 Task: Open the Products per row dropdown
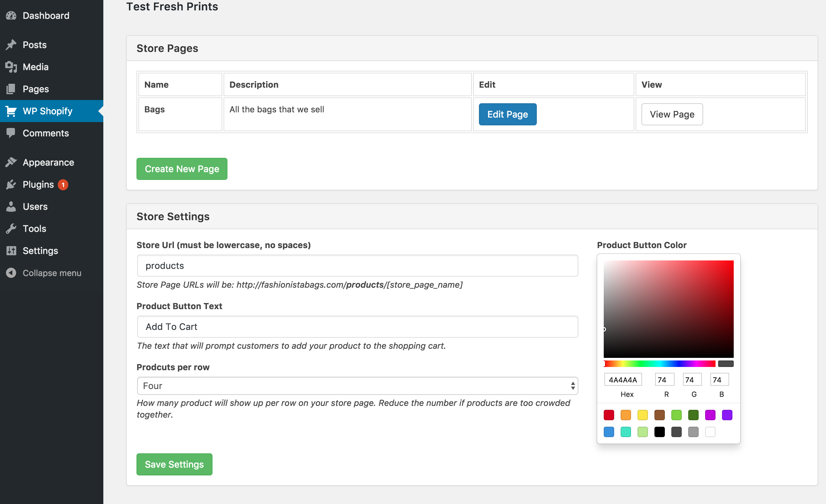357,386
